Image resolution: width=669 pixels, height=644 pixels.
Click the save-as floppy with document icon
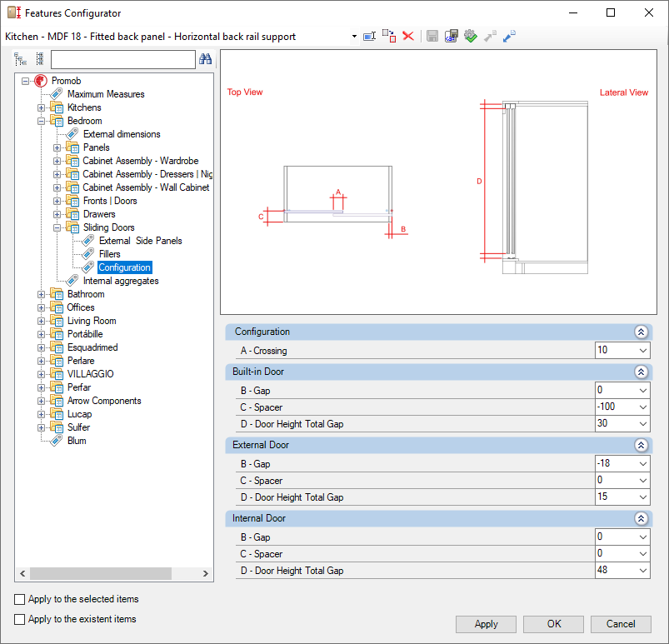pyautogui.click(x=451, y=37)
